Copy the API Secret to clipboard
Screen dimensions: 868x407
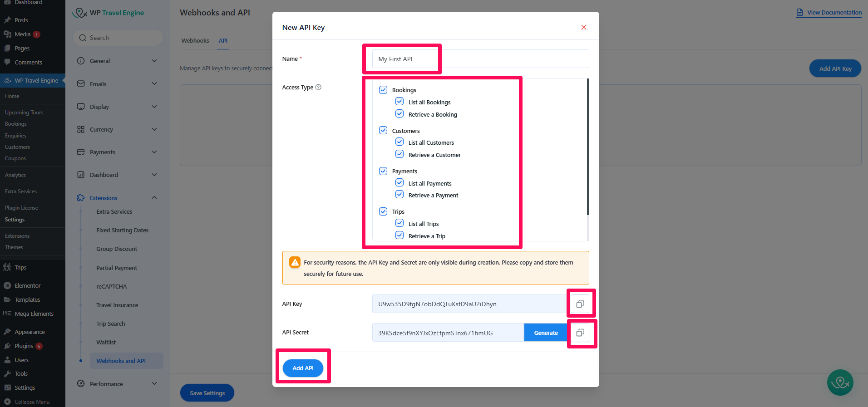point(580,333)
